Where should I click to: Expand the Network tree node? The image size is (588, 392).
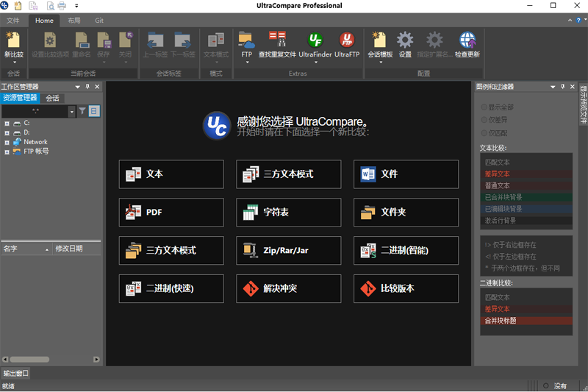tap(7, 143)
